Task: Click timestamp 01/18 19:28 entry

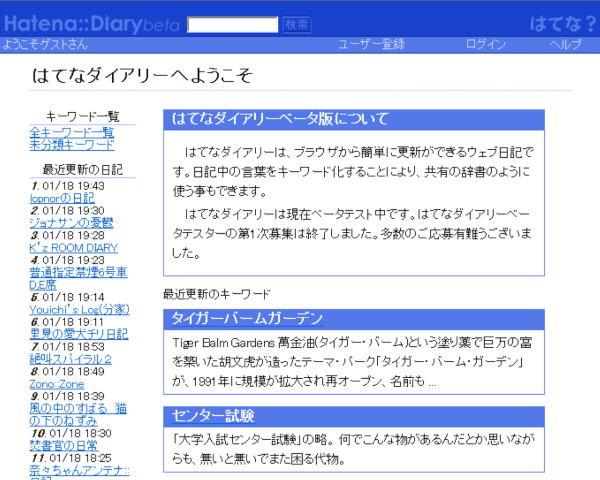Action: pyautogui.click(x=73, y=235)
